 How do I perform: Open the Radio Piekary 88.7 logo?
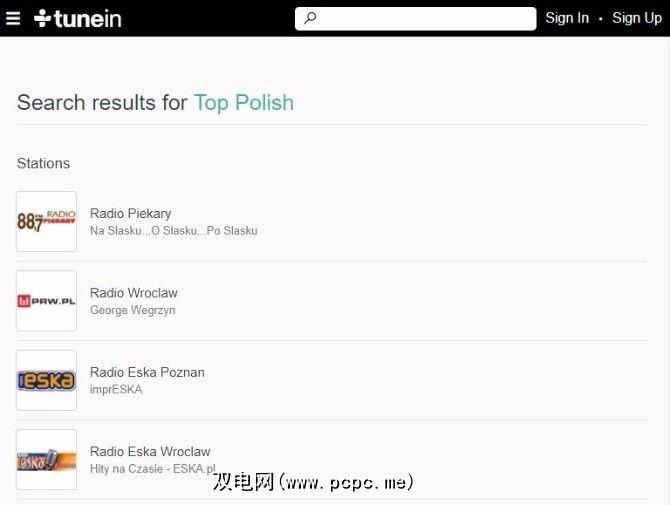pos(46,222)
